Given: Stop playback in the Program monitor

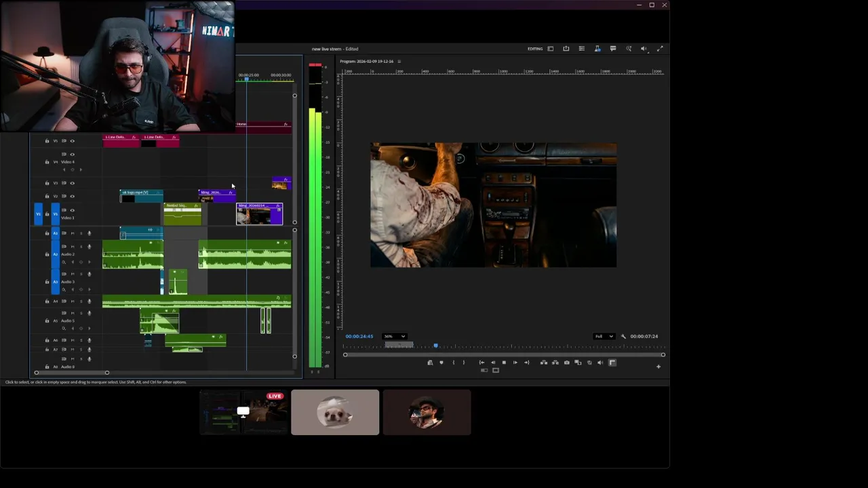Looking at the screenshot, I should (x=504, y=363).
